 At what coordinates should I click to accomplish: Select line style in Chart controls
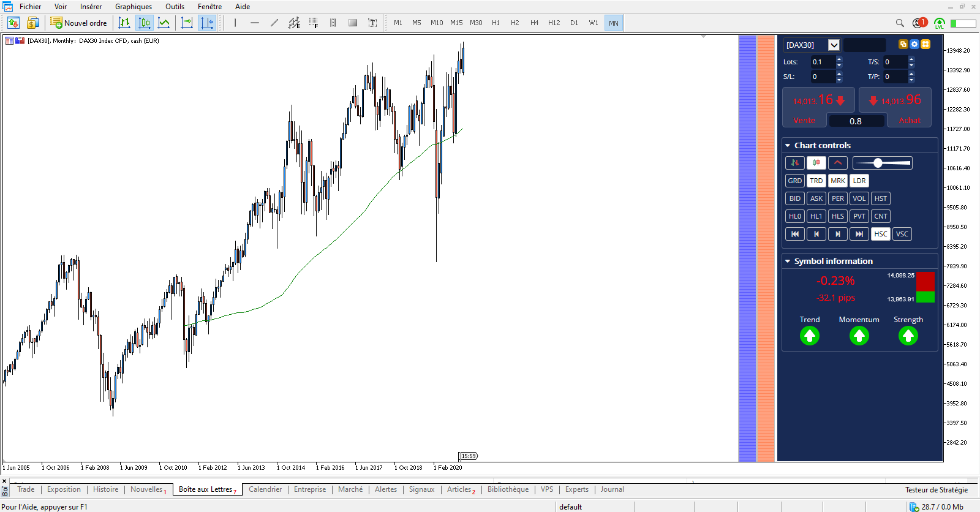point(837,163)
